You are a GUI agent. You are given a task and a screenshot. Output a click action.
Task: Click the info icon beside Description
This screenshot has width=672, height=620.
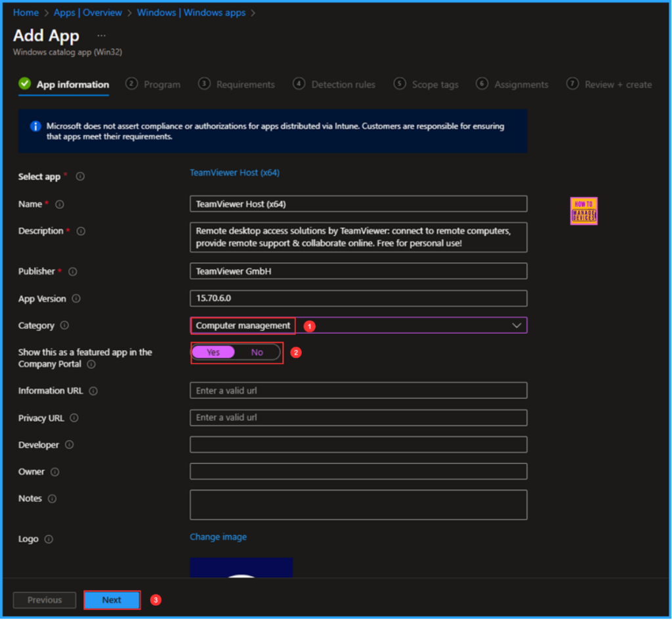80,231
